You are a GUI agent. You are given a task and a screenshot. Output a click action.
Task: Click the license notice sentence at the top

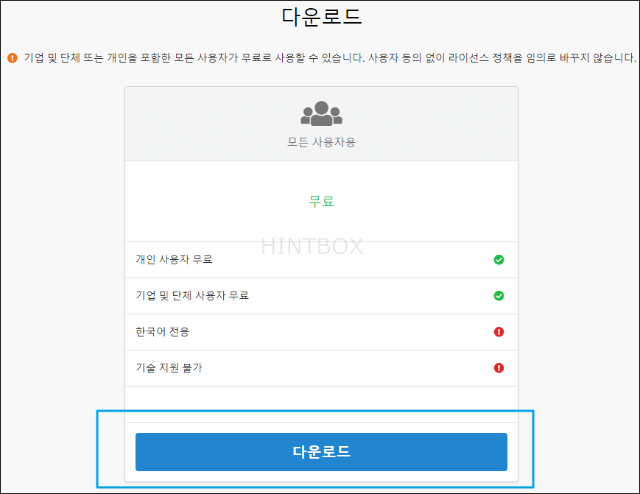(330, 58)
